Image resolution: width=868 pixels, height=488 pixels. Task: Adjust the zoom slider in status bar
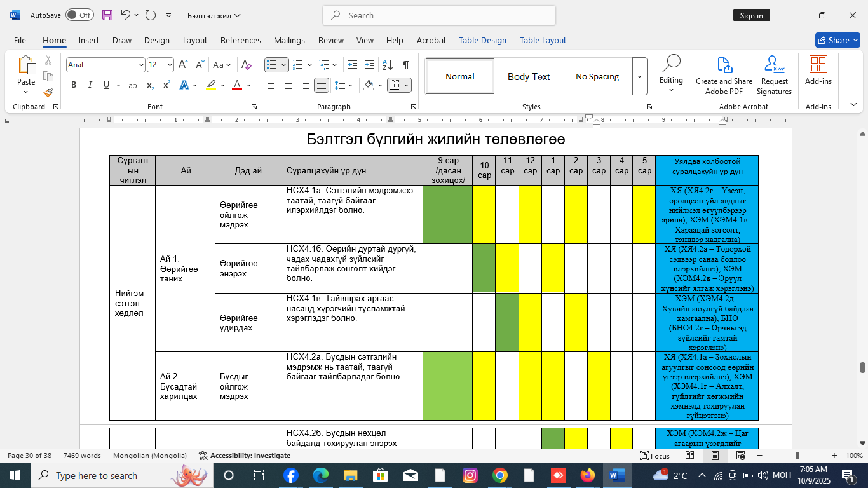pyautogui.click(x=797, y=456)
